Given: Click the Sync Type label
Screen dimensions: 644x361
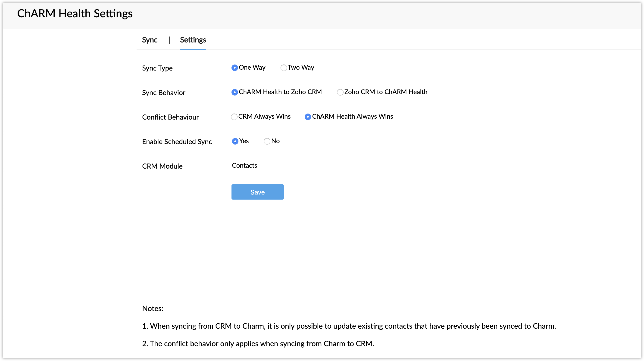Looking at the screenshot, I should [157, 68].
